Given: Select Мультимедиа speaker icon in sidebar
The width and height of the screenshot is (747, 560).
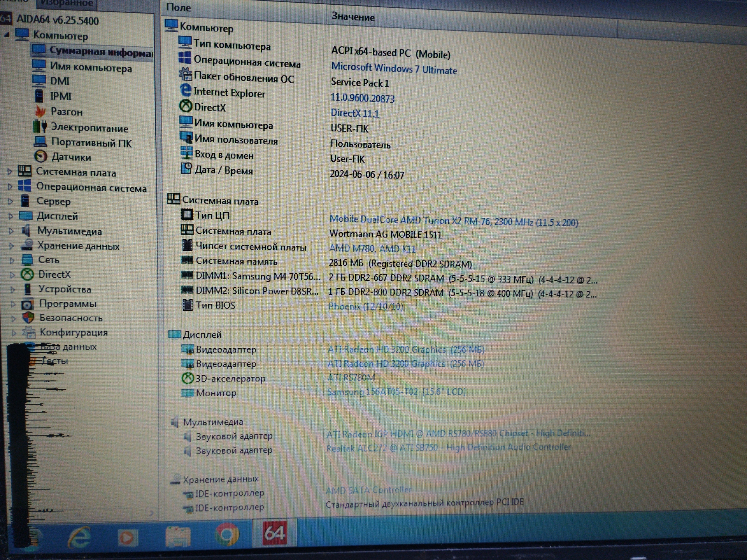Looking at the screenshot, I should (x=26, y=230).
